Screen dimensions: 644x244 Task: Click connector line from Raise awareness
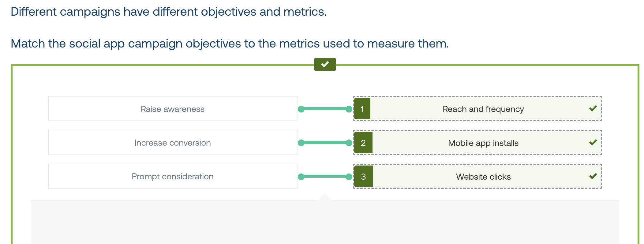point(325,109)
